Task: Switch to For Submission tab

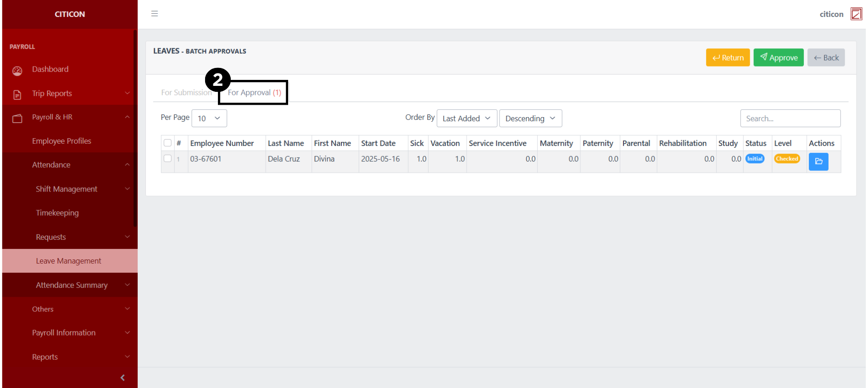Action: (186, 93)
